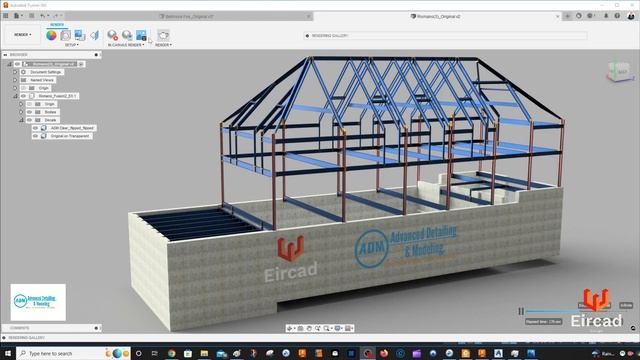Screen dimensions: 640x360
Task: Close the inactive document tab
Action: tap(309, 16)
